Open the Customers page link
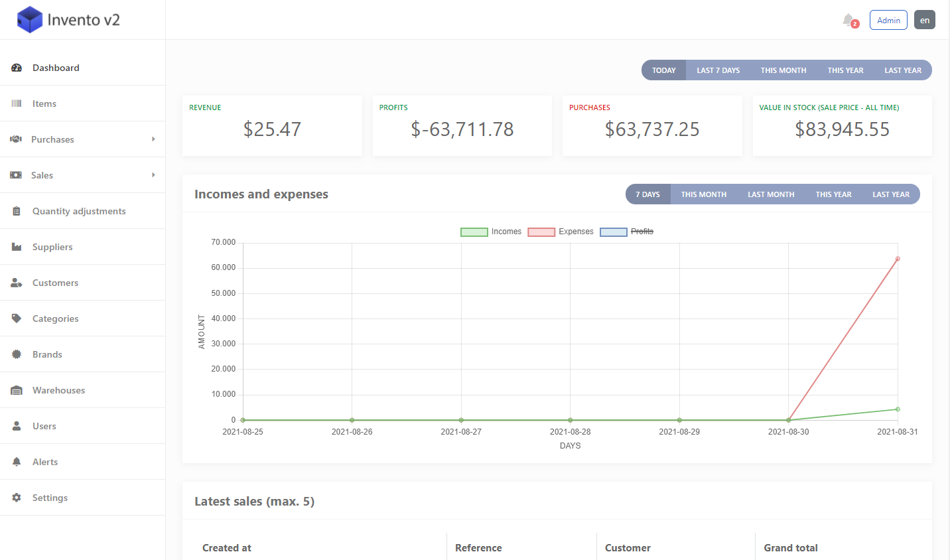Screen dimensions: 950x560 tap(55, 283)
